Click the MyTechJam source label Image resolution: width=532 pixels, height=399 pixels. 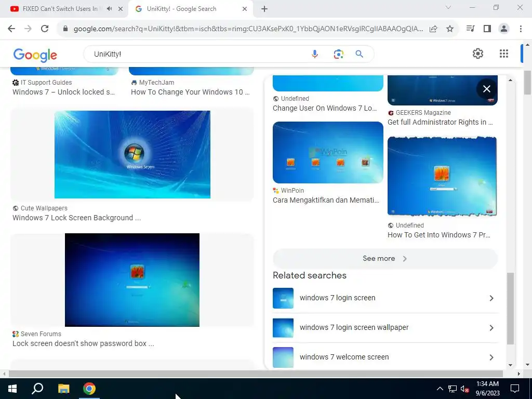pos(156,83)
